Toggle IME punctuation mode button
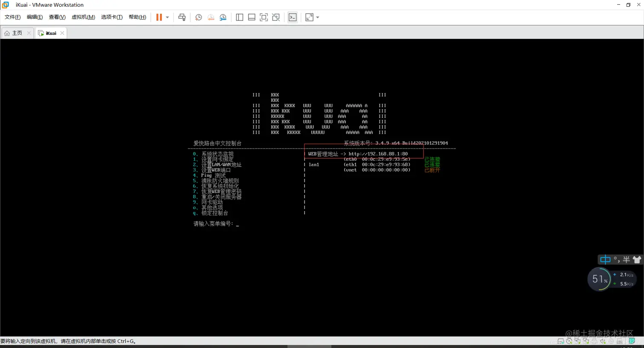644x348 pixels. 616,260
